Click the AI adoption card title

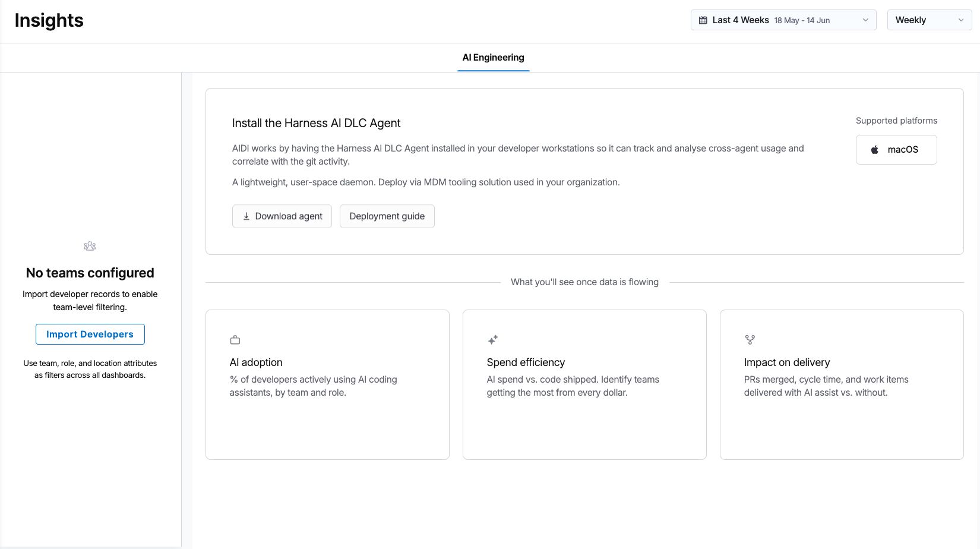tap(256, 362)
